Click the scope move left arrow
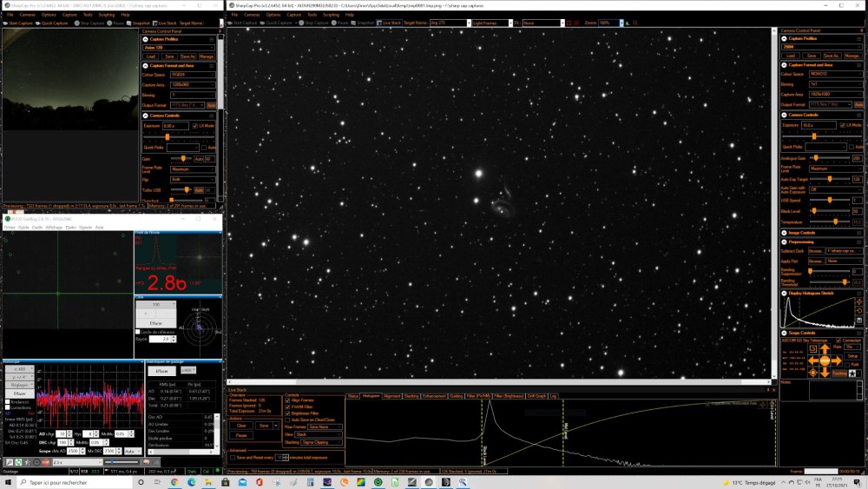Viewport: 868px width, 489px height. [x=813, y=360]
